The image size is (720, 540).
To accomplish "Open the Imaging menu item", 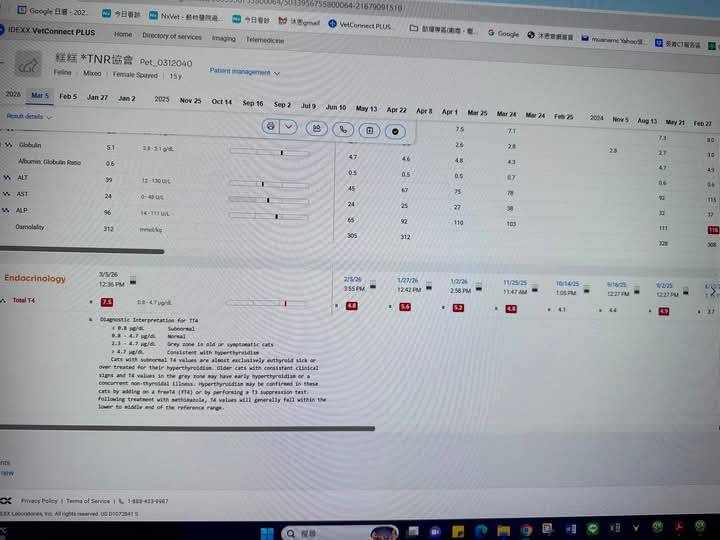I will [224, 38].
